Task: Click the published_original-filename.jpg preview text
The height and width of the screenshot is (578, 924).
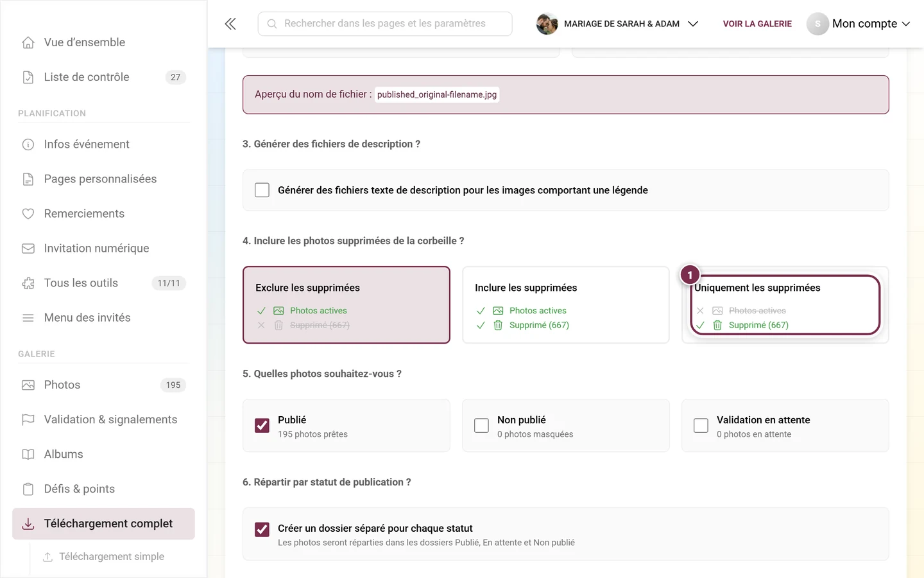Action: [x=437, y=94]
